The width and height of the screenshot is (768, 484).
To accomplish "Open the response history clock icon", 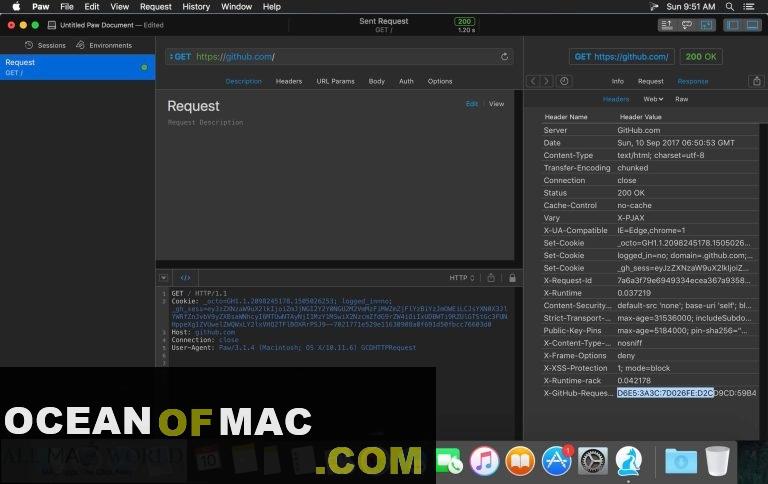I will (x=564, y=81).
